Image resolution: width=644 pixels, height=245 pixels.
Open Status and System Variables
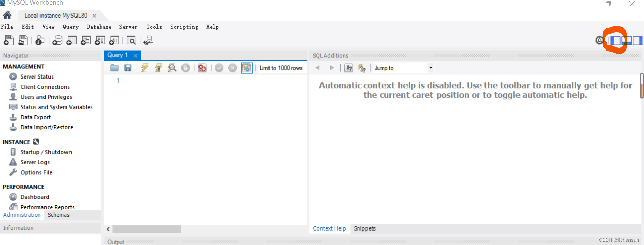[x=56, y=107]
